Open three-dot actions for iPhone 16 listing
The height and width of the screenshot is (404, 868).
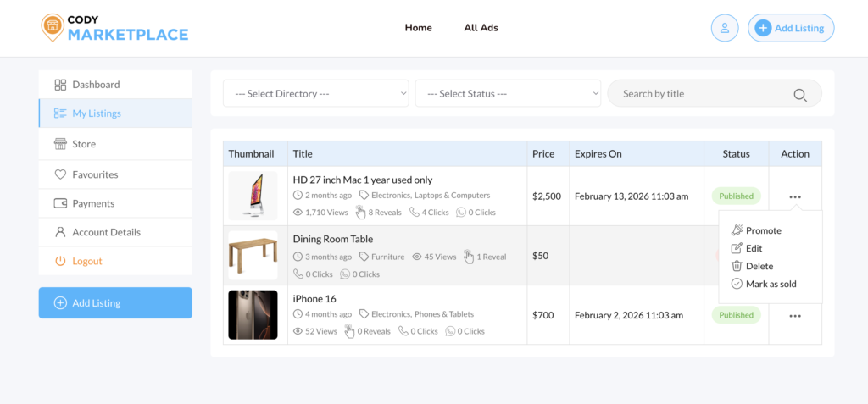(794, 315)
